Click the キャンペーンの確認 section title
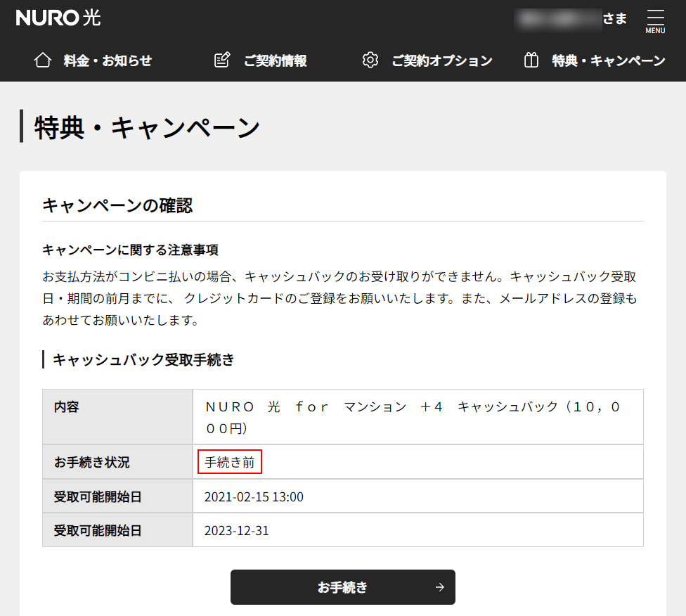The width and height of the screenshot is (686, 616). click(x=117, y=205)
